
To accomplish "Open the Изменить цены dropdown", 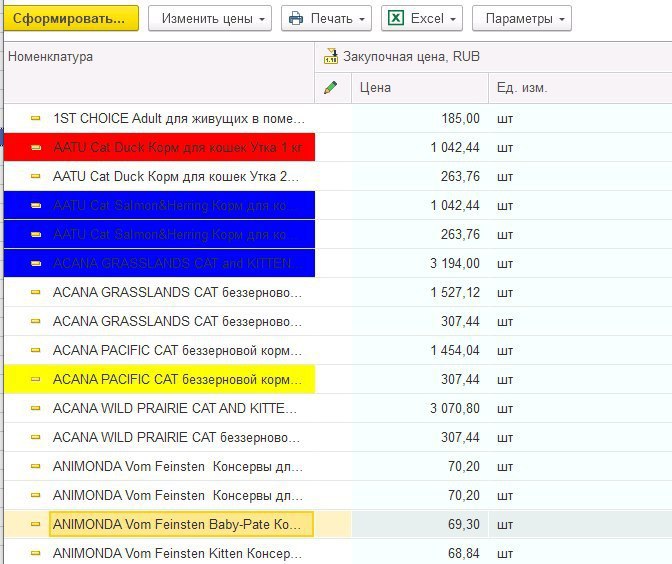I will tap(210, 18).
